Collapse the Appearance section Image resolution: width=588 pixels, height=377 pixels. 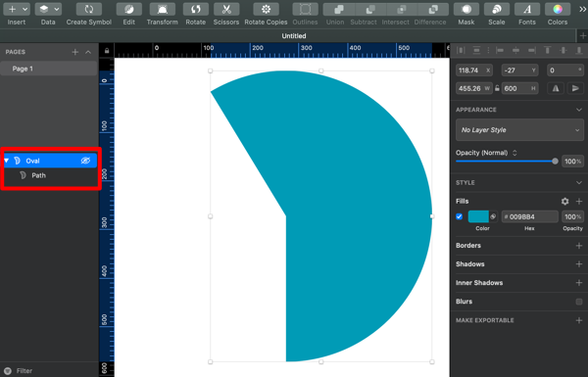578,110
